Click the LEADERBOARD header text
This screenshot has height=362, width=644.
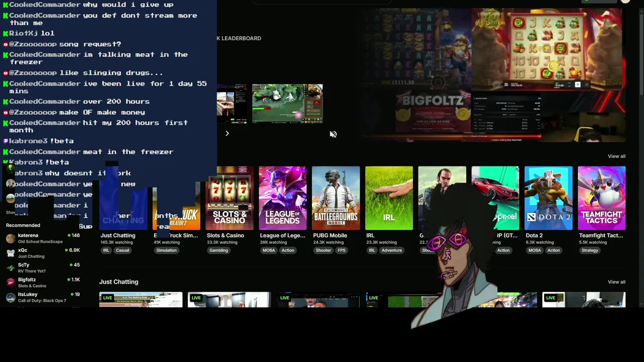point(241,38)
